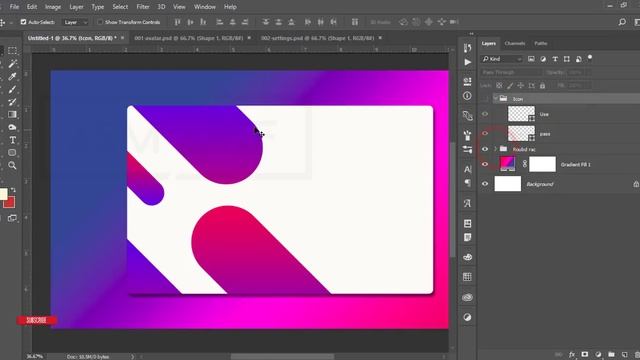
Task: Toggle the Auto-Select checkbox
Action: tap(23, 22)
